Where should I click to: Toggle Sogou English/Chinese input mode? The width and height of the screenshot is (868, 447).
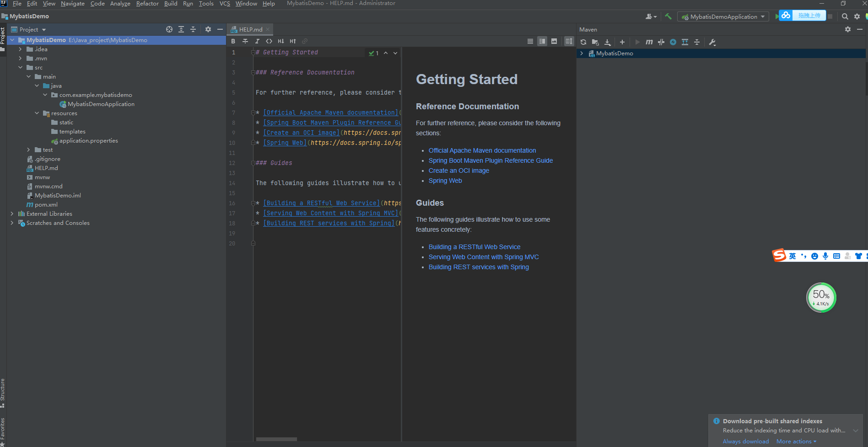coord(793,256)
